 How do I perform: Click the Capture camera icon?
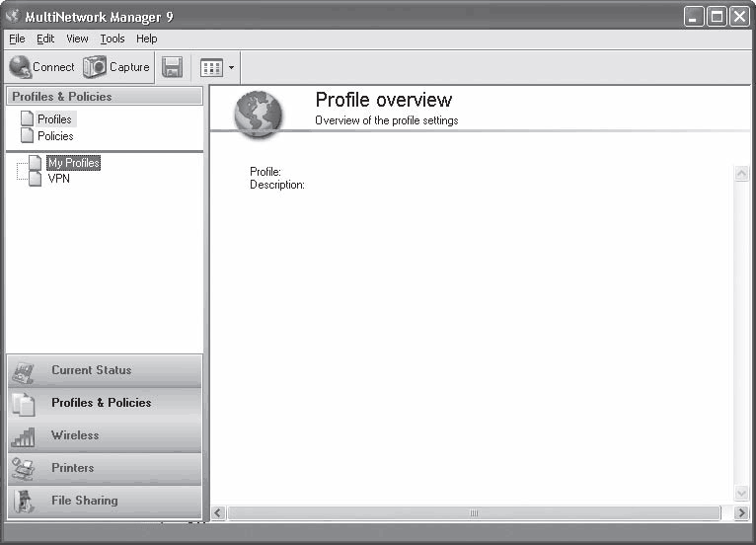click(x=95, y=66)
